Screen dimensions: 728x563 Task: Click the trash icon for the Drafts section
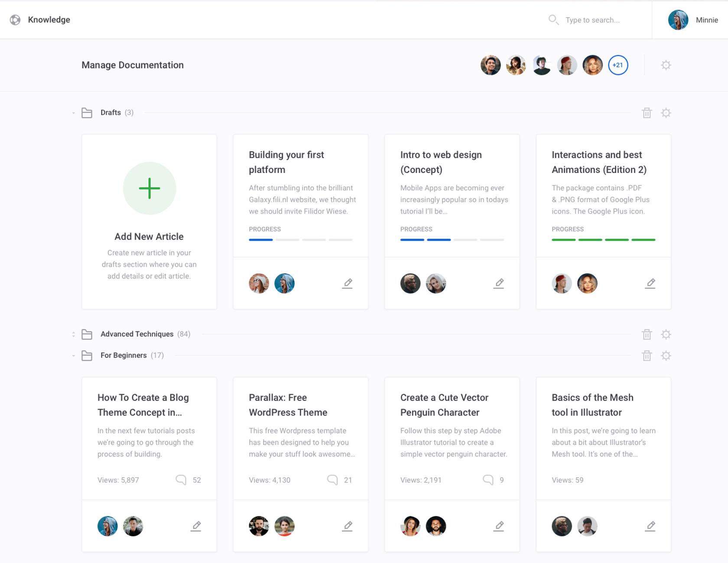pyautogui.click(x=647, y=113)
